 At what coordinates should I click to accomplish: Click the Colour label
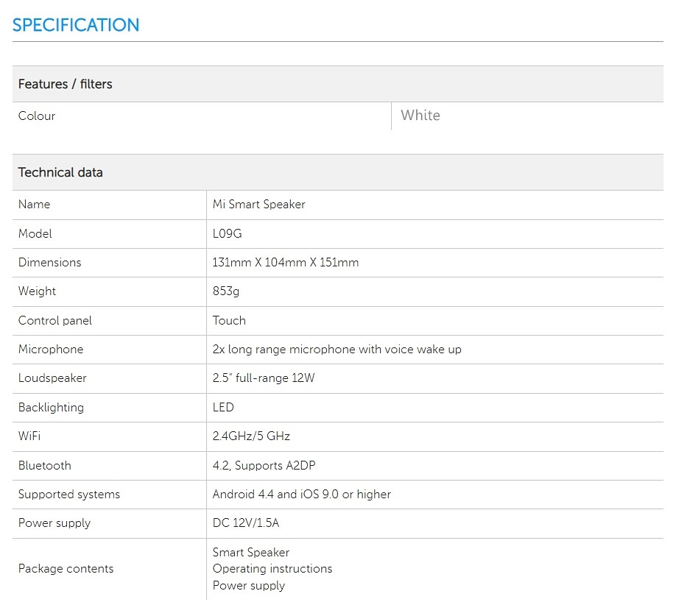37,116
